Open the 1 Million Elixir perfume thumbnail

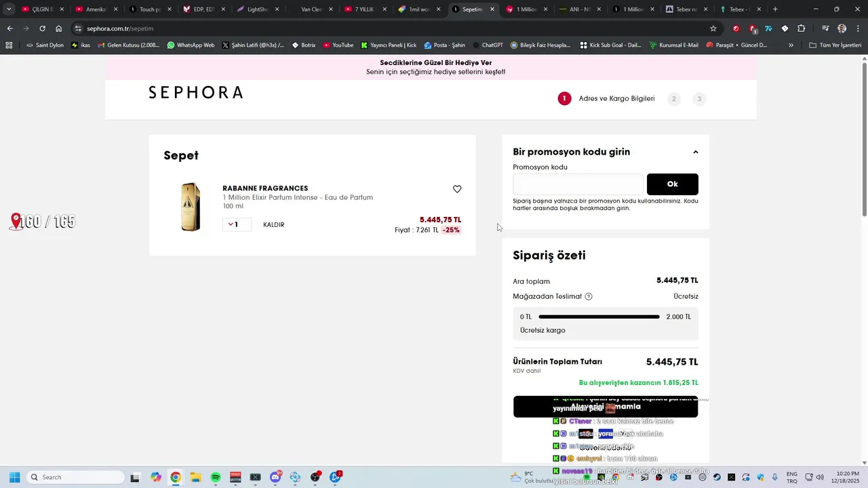pos(191,207)
